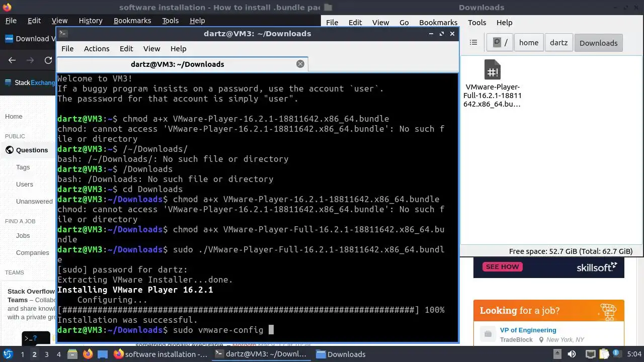Open the Firefox File menu
The image size is (644, 362).
pos(11,21)
